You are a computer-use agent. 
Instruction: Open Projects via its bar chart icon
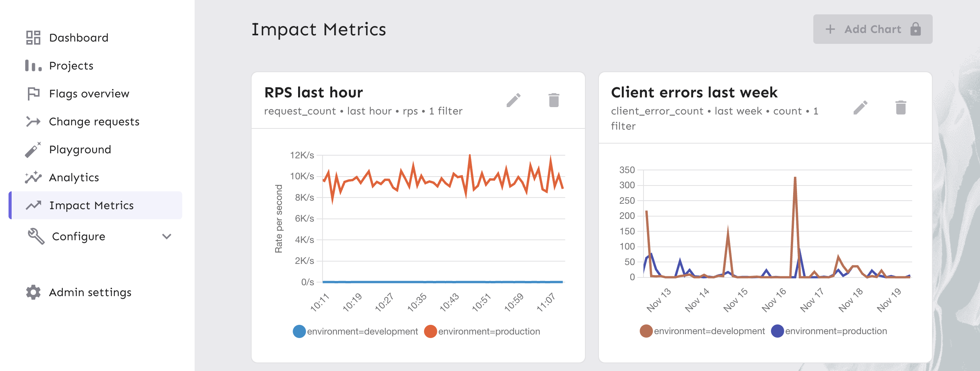pos(34,66)
